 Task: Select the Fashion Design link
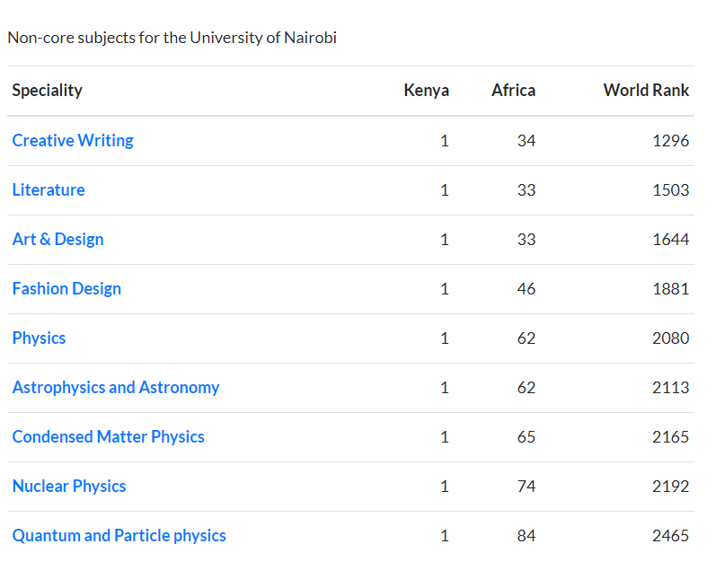(x=66, y=289)
